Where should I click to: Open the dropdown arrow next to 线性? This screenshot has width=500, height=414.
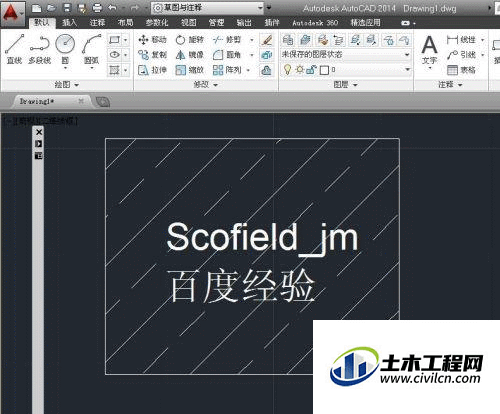tap(482, 40)
